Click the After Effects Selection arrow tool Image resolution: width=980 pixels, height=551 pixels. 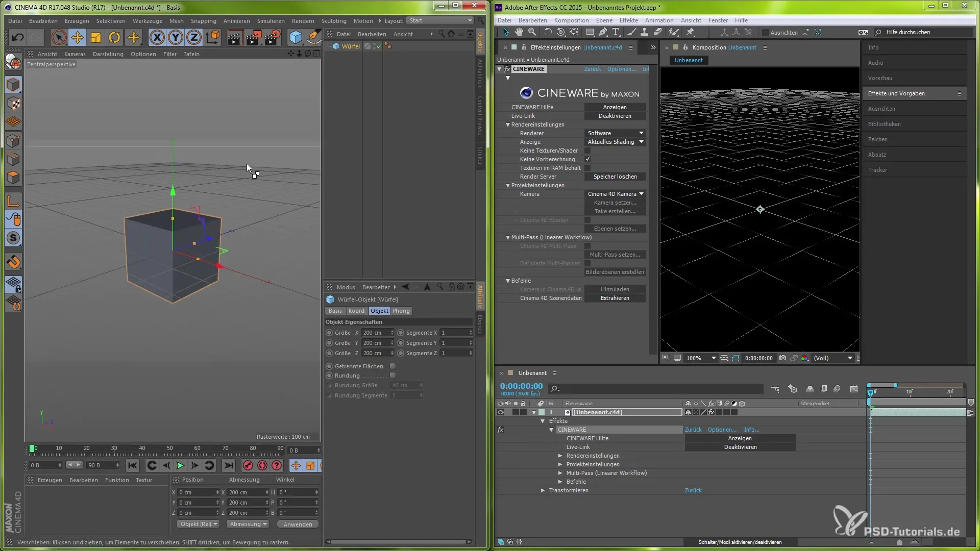coord(506,32)
